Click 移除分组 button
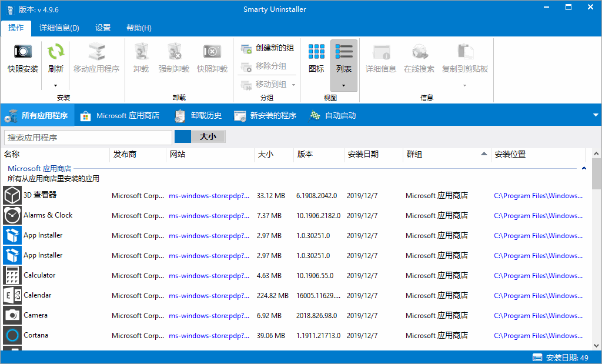The image size is (602, 364). 263,66
